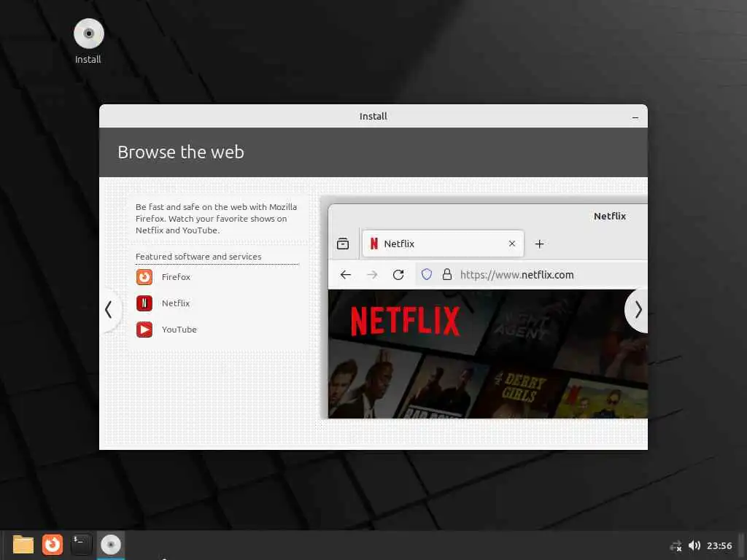The image size is (747, 560).
Task: Open the network status tray icon
Action: pos(676,545)
